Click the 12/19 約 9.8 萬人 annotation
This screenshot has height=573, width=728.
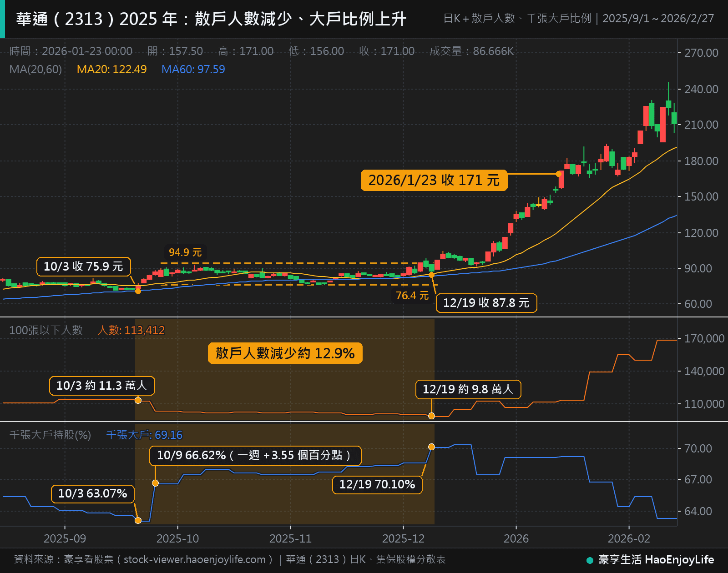[x=468, y=389]
